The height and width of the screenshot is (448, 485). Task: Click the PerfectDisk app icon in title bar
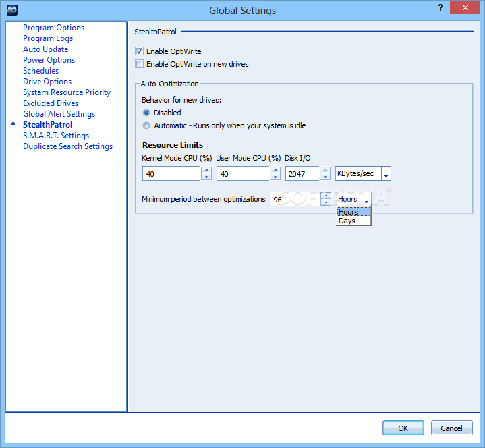tap(11, 10)
